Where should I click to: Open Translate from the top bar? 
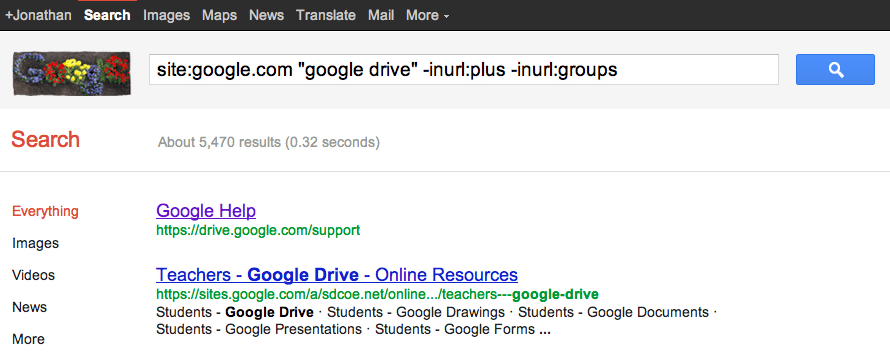click(326, 15)
